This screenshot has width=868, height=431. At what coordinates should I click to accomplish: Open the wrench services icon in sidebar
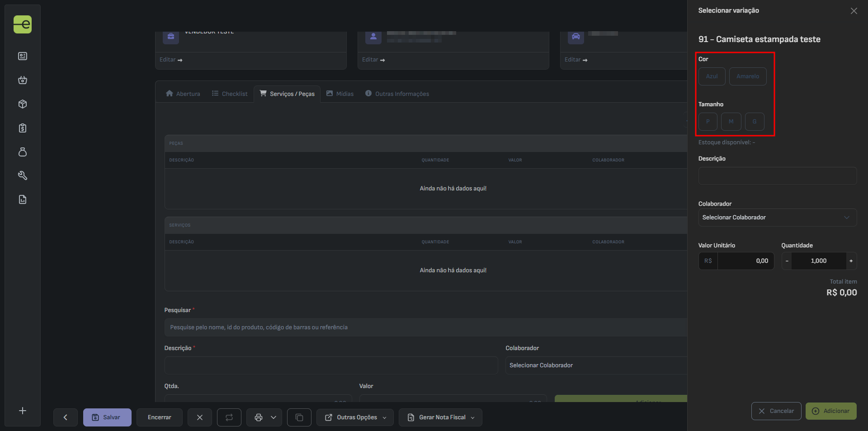[x=23, y=175]
